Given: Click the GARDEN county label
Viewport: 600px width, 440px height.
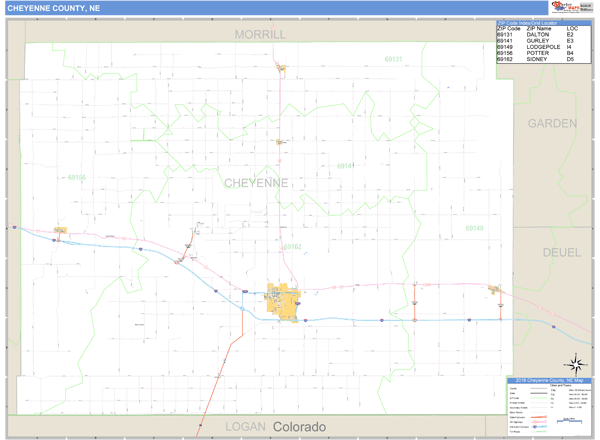Looking at the screenshot, I should [553, 123].
